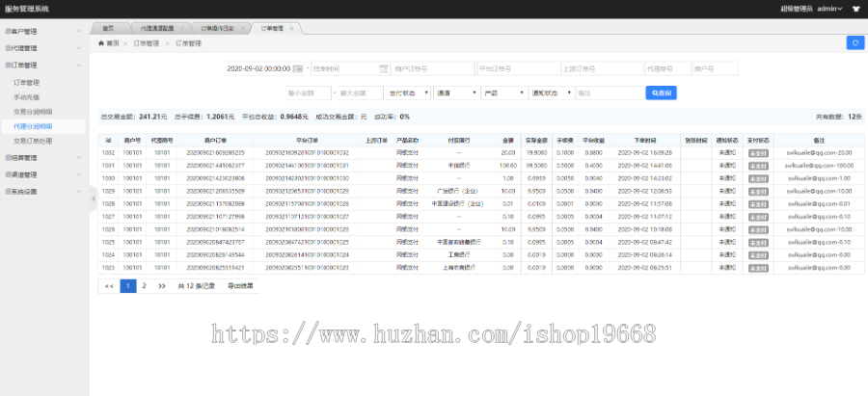This screenshot has width=868, height=396.
Task: Focus the 备注 filter input field
Action: click(x=609, y=92)
